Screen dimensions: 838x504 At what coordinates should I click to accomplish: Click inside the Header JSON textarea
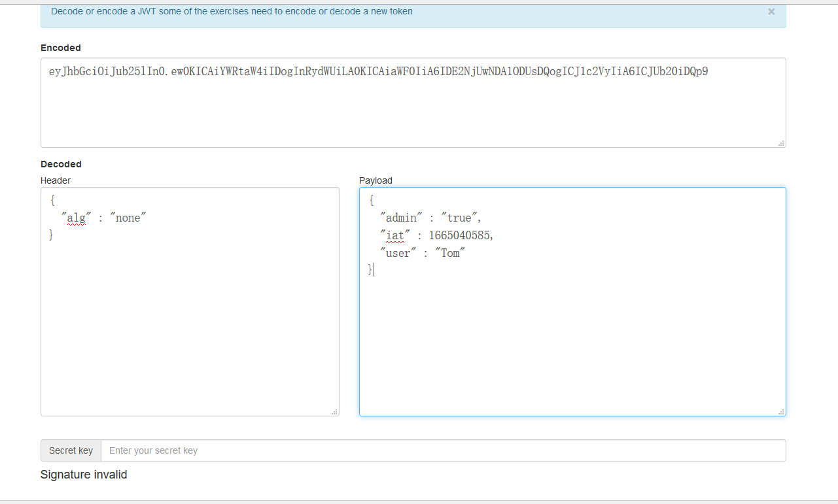190,302
